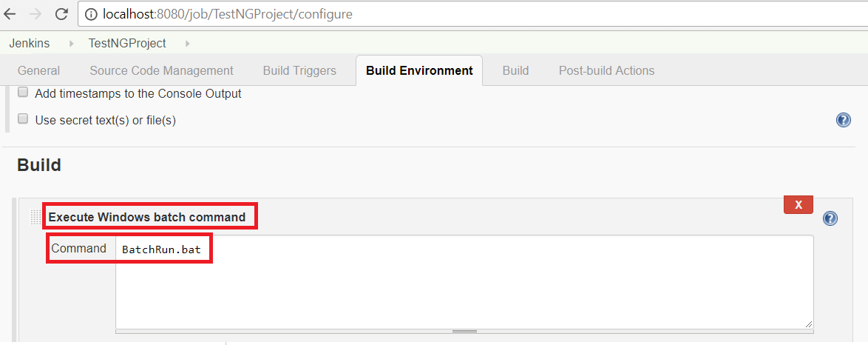The width and height of the screenshot is (868, 345).
Task: Click the browser forward arrow
Action: tap(35, 14)
